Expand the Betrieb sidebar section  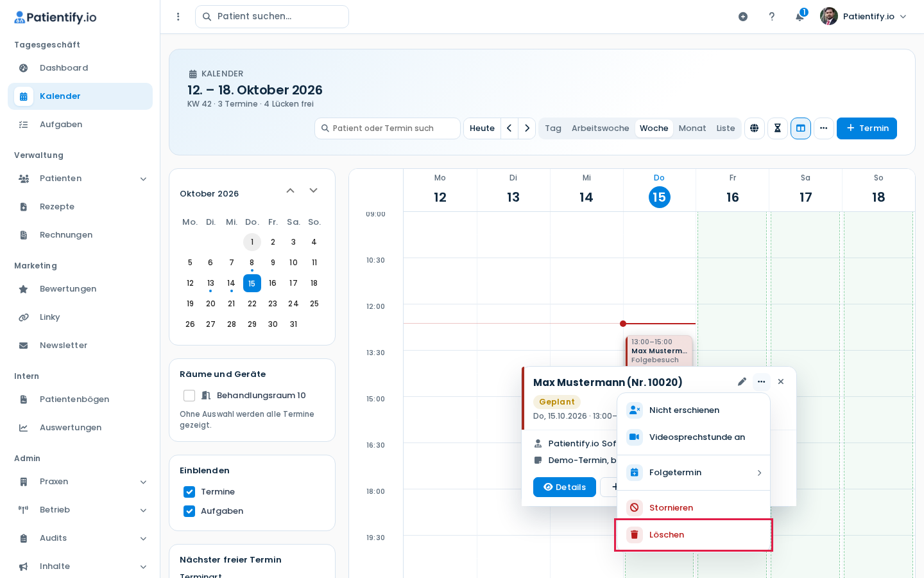pos(80,510)
